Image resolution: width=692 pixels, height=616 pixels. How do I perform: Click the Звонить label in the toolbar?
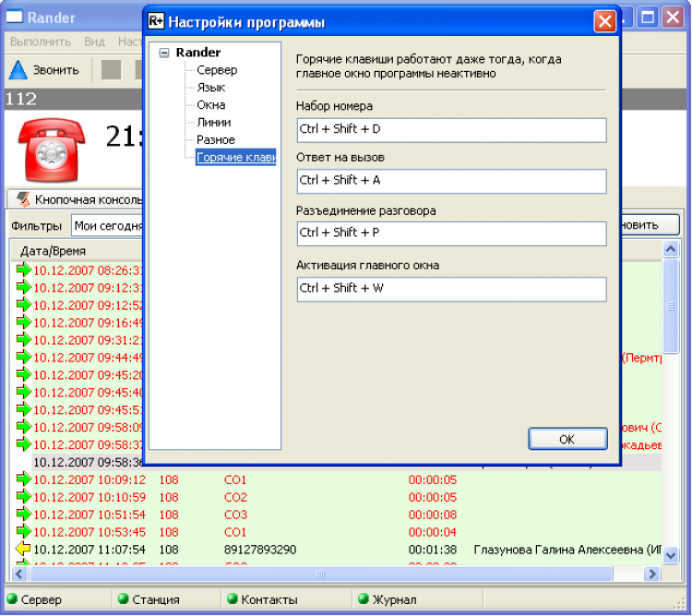56,70
